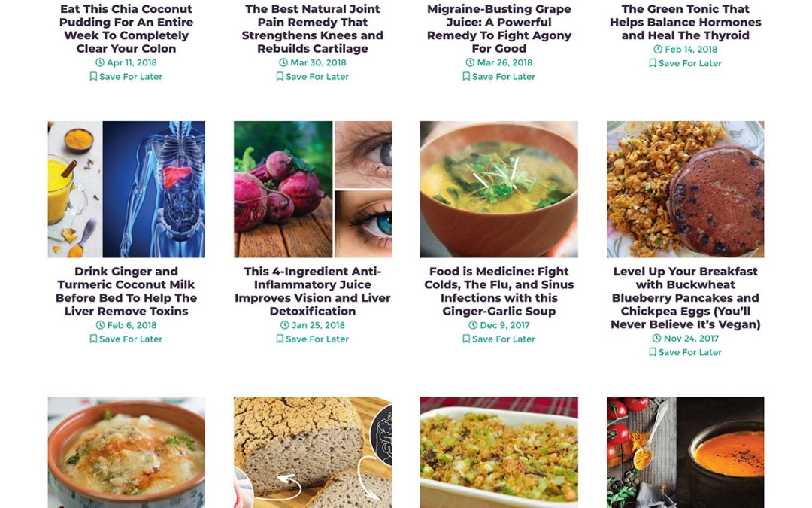This screenshot has height=508, width=812.
Task: Click bookmark icon under Chia Coconut Pudding article
Action: pos(93,77)
